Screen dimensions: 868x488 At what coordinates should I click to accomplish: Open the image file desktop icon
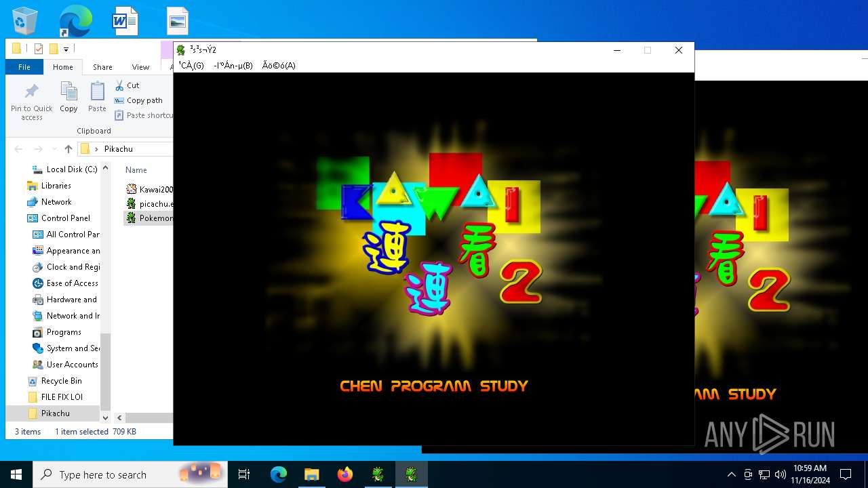178,21
